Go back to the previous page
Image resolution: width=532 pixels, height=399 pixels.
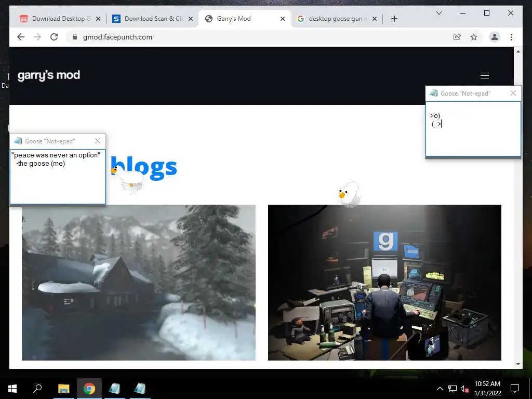(x=21, y=37)
